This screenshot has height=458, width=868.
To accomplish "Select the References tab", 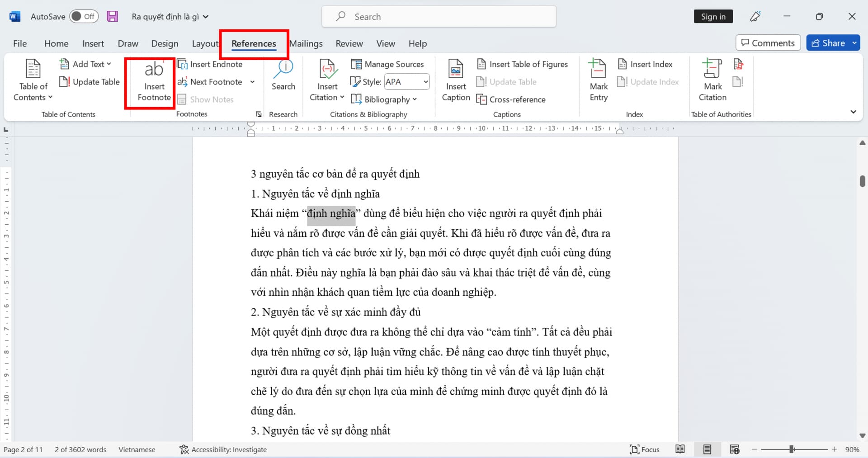I will pyautogui.click(x=254, y=43).
